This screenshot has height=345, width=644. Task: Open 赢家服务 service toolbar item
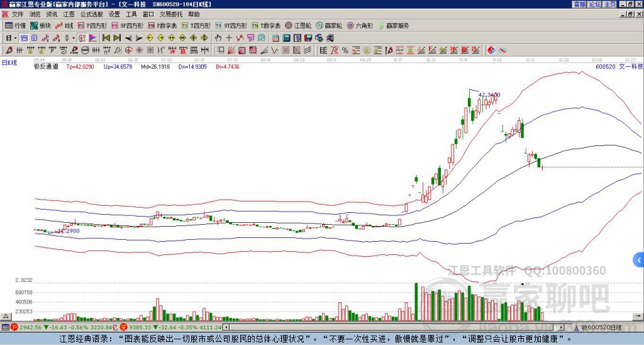(394, 25)
